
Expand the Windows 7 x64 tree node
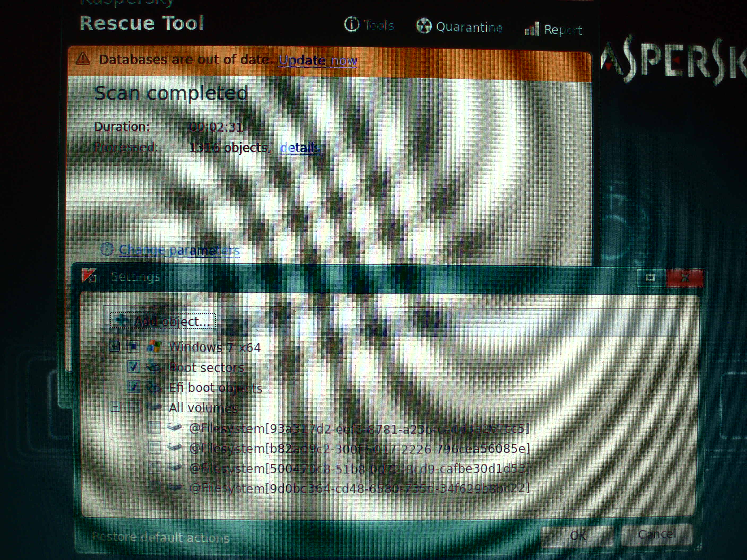[115, 346]
